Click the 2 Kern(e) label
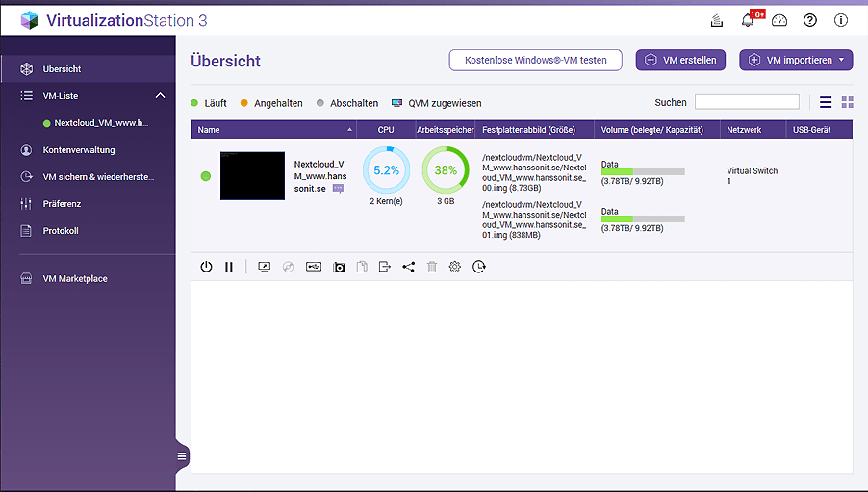868x492 pixels. 386,201
